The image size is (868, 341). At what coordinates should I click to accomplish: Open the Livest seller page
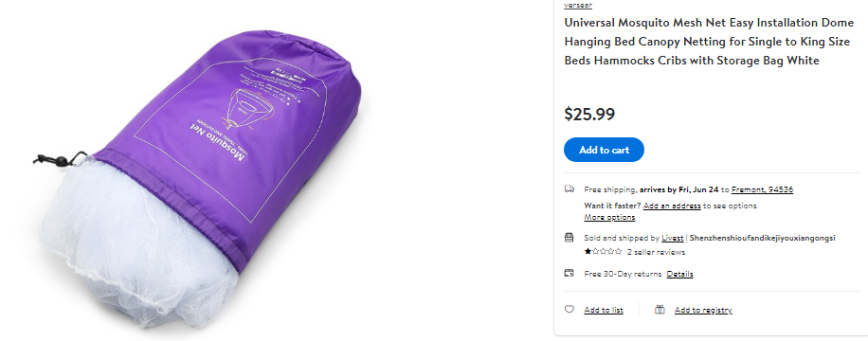point(673,238)
